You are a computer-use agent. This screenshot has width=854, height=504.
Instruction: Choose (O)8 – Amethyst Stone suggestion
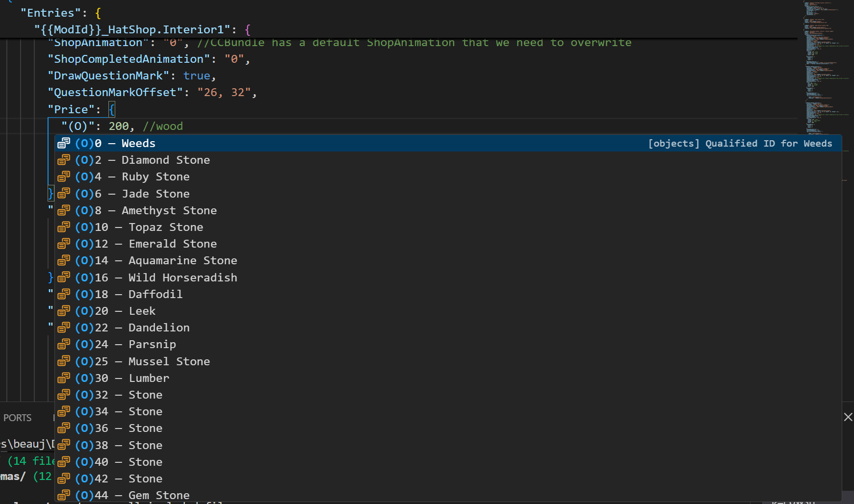coord(448,210)
